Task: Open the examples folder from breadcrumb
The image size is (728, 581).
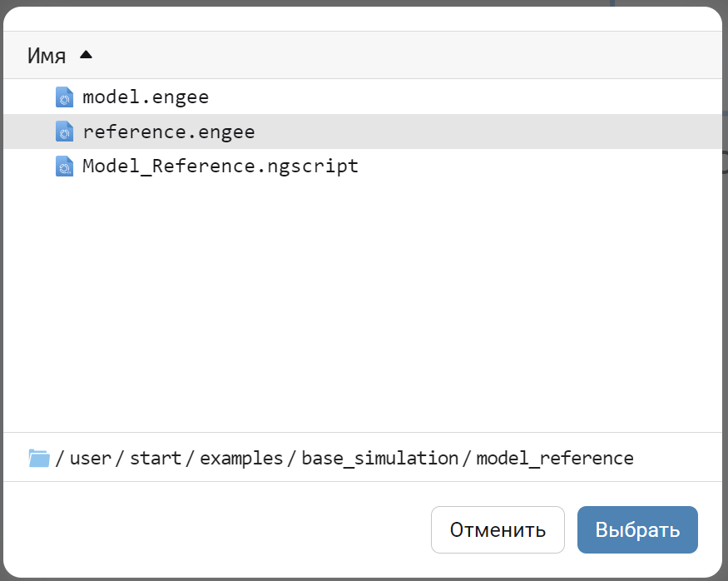Action: tap(241, 458)
